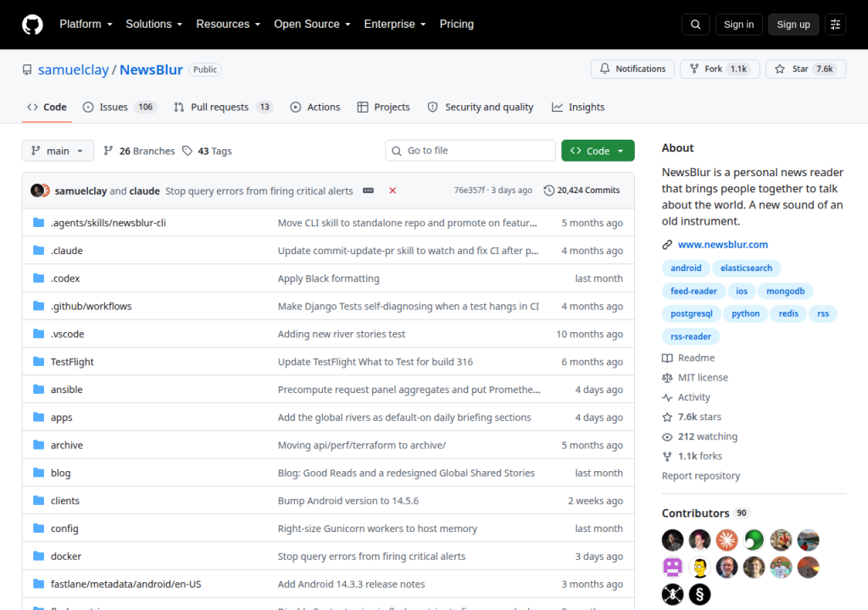
Task: Click the eye icon beside 212 watching
Action: click(667, 436)
